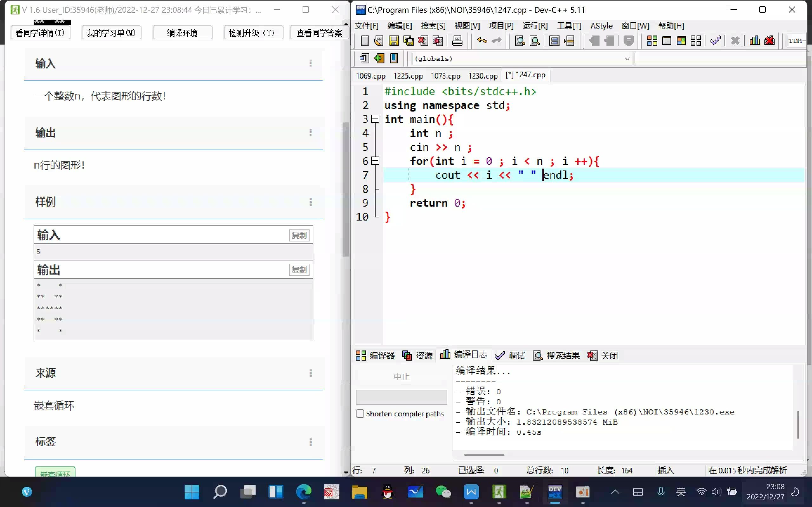
Task: Collapse the for loop fold marker
Action: [376, 161]
